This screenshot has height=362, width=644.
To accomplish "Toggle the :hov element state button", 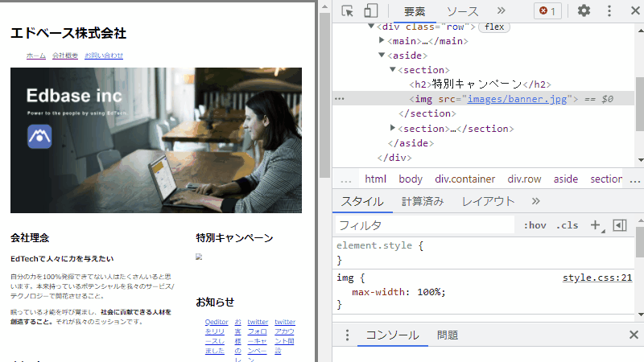I will (x=535, y=225).
